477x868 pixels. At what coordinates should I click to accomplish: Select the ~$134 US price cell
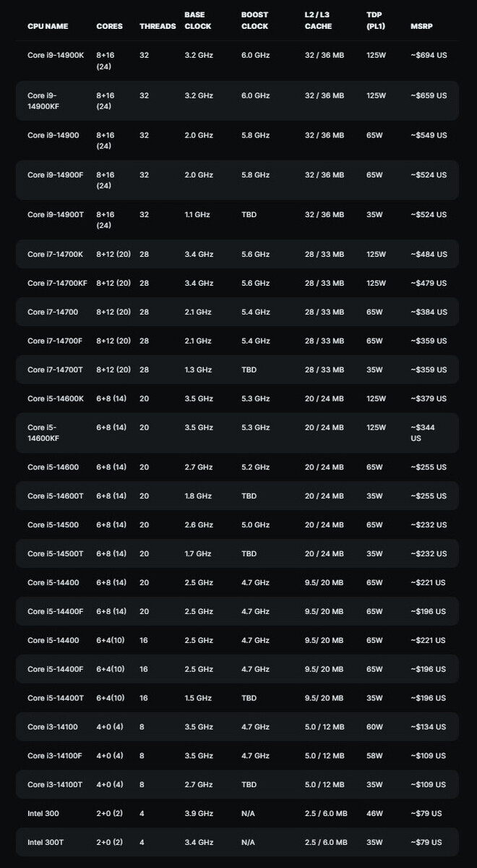(x=428, y=727)
